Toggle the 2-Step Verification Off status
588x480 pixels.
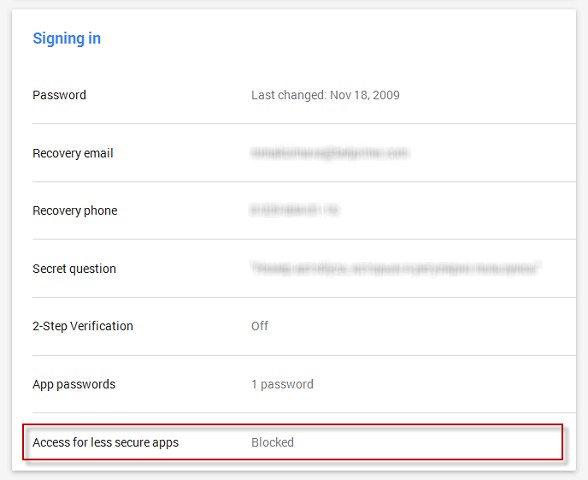260,326
